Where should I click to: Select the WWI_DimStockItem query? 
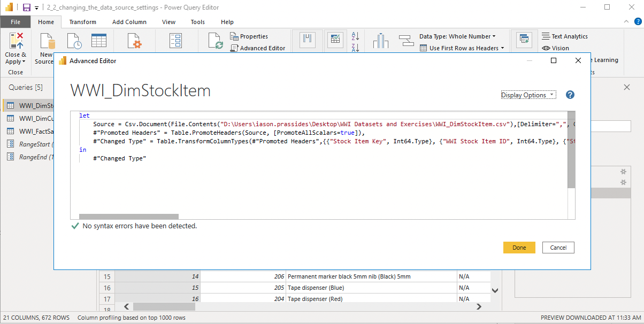point(29,105)
